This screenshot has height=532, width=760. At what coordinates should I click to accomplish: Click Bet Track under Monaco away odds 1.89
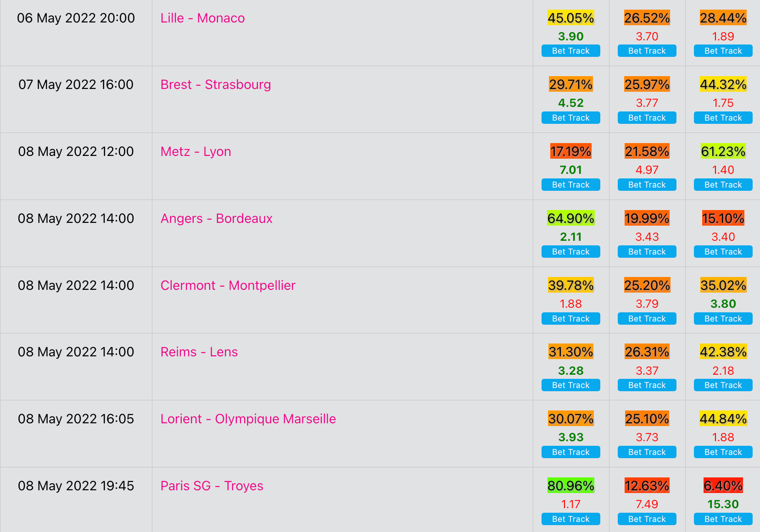723,51
